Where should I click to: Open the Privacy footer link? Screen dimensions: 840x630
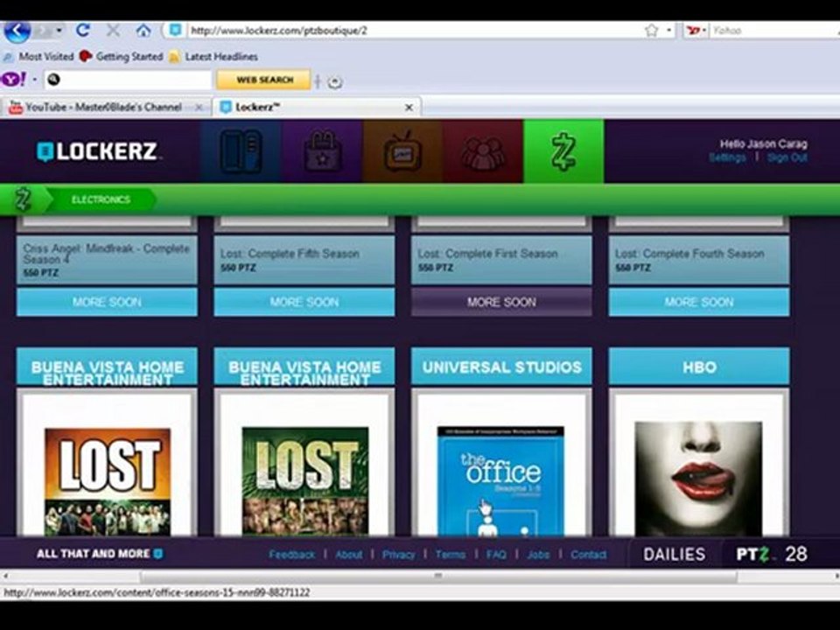coord(399,555)
